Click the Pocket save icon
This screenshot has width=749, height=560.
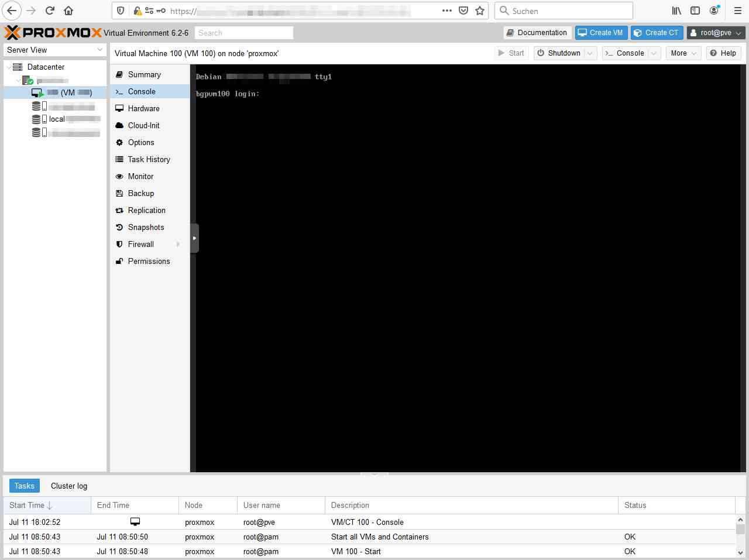[x=463, y=11]
